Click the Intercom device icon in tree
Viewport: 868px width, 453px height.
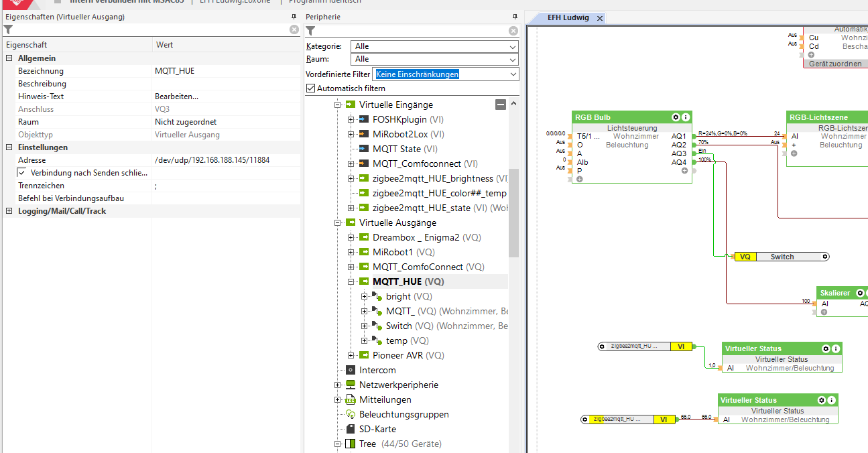click(x=350, y=370)
